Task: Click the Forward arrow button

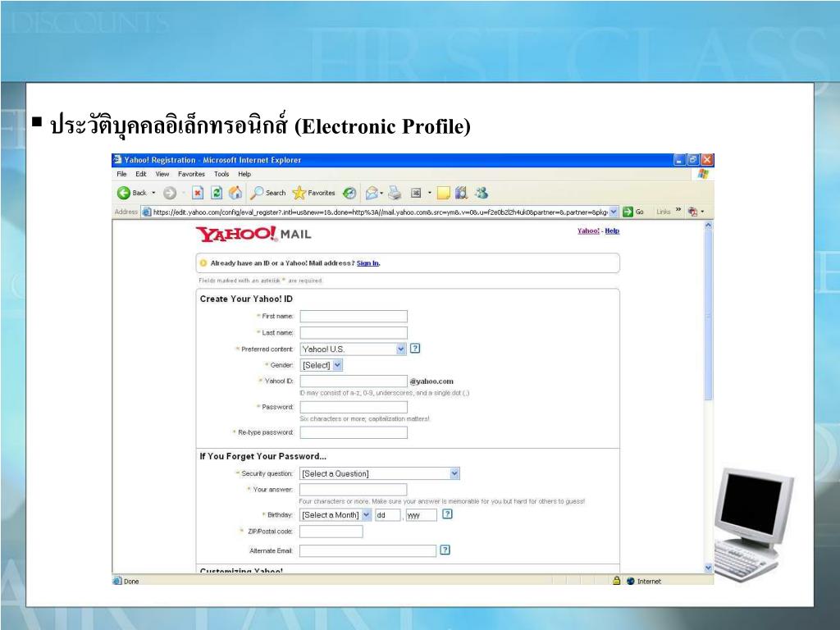Action: click(170, 193)
